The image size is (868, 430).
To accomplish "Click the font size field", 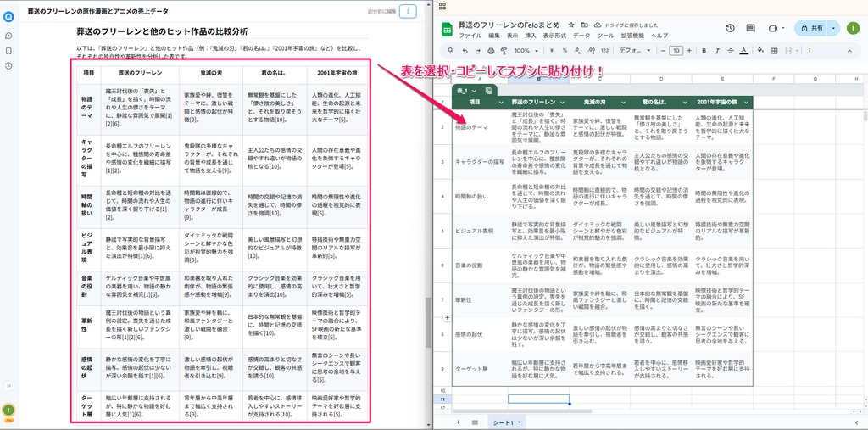I will click(x=676, y=51).
